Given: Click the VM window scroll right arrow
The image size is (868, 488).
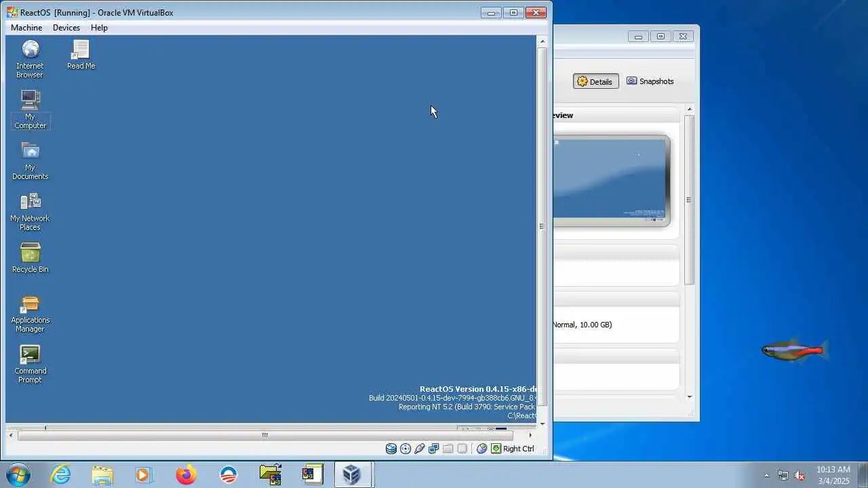Looking at the screenshot, I should [x=530, y=435].
